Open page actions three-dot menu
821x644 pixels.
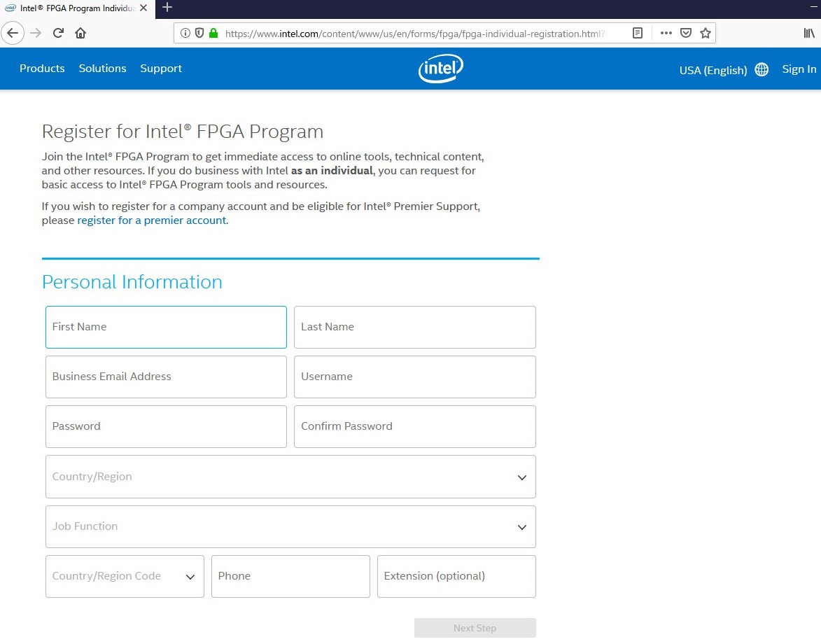666,33
